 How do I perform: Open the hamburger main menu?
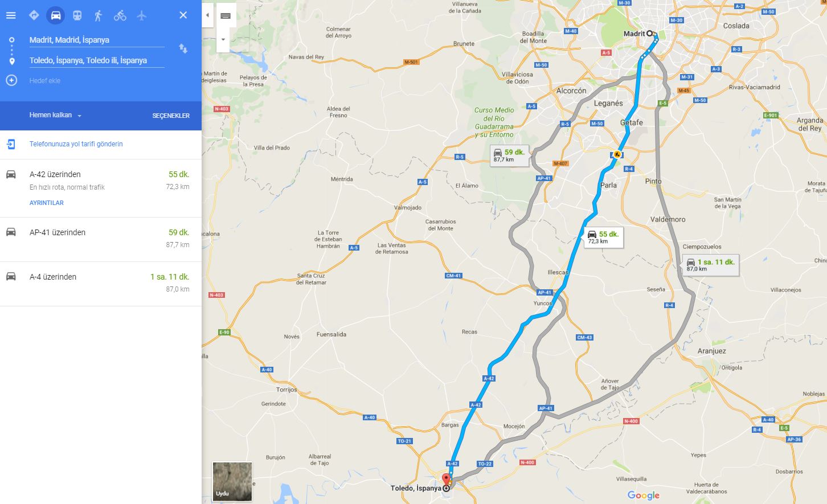click(11, 15)
